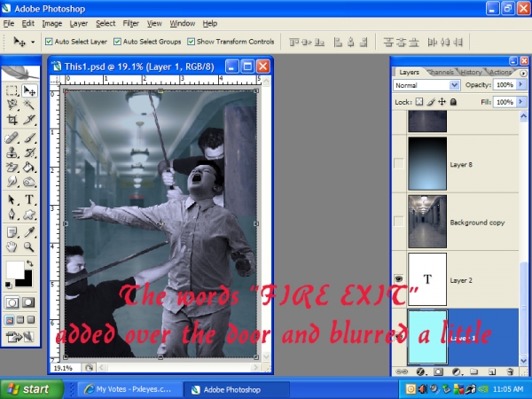Select the Paint Bucket tool

[x=29, y=168]
